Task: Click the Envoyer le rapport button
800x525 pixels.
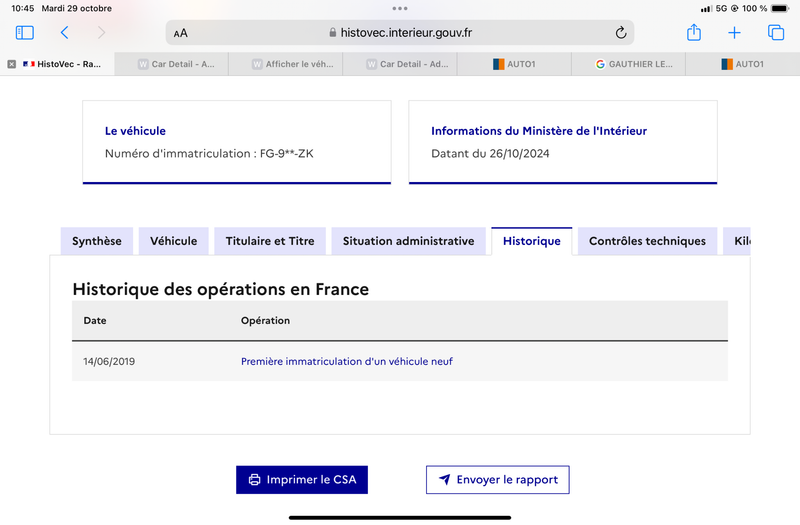Action: click(x=497, y=480)
